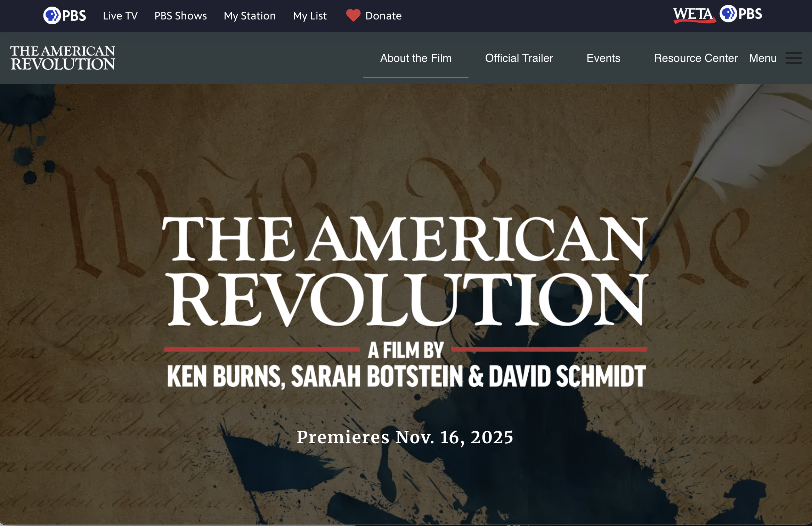Click the Ken Burns filmmakers credit line
Image resolution: width=812 pixels, height=526 pixels.
tap(406, 377)
